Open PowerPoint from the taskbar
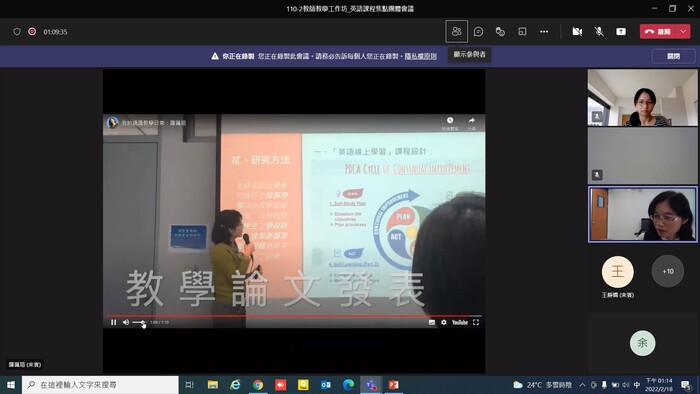 click(393, 385)
